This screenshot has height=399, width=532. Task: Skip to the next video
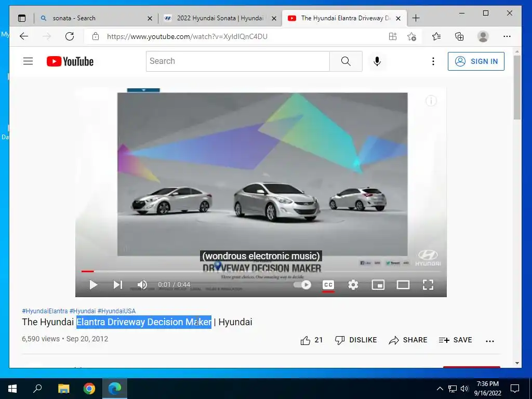click(117, 285)
